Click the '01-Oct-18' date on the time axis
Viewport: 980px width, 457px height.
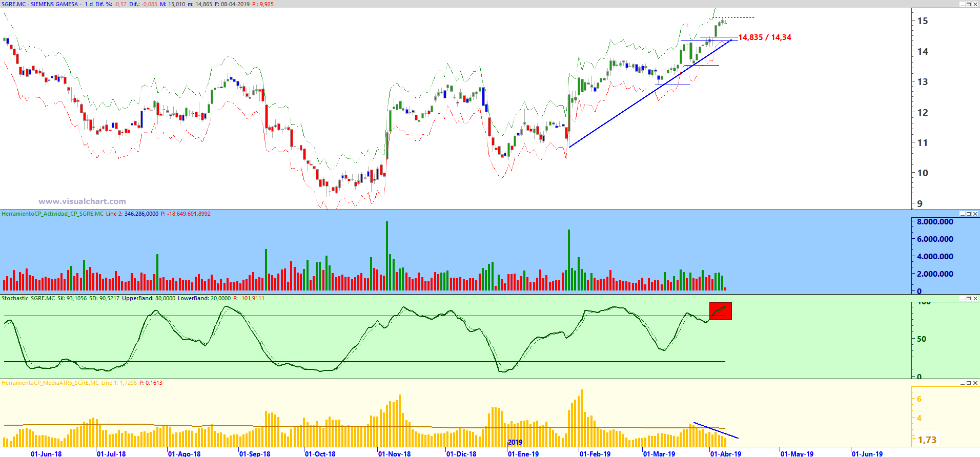tap(320, 453)
